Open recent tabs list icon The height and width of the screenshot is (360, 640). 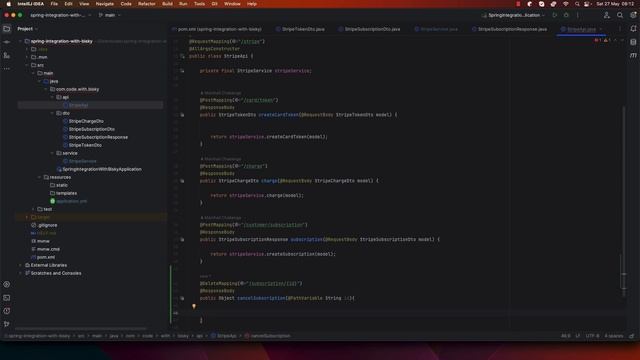tap(620, 29)
